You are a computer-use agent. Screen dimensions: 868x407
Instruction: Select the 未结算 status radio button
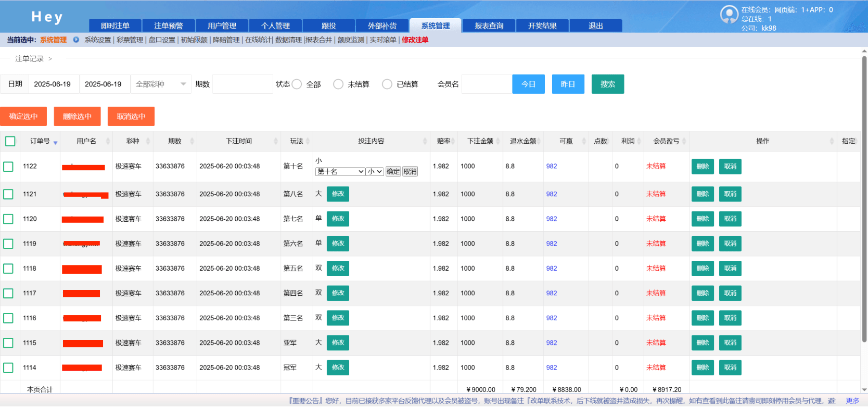(338, 84)
